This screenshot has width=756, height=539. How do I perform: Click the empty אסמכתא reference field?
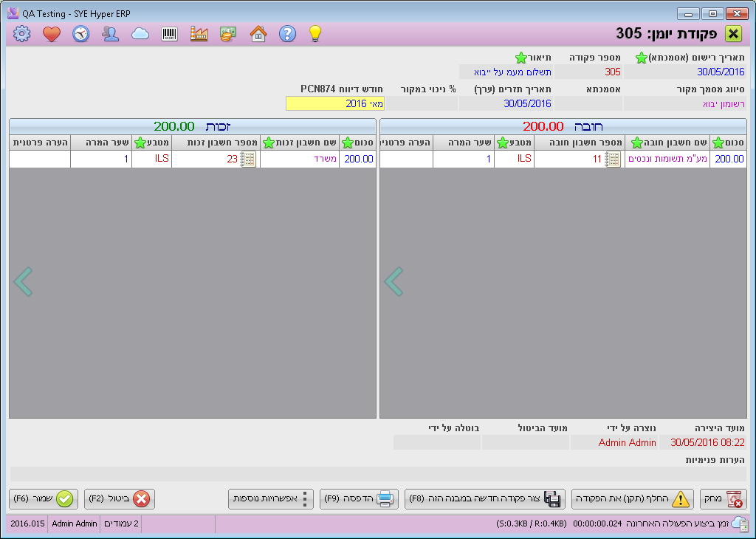[x=588, y=103]
